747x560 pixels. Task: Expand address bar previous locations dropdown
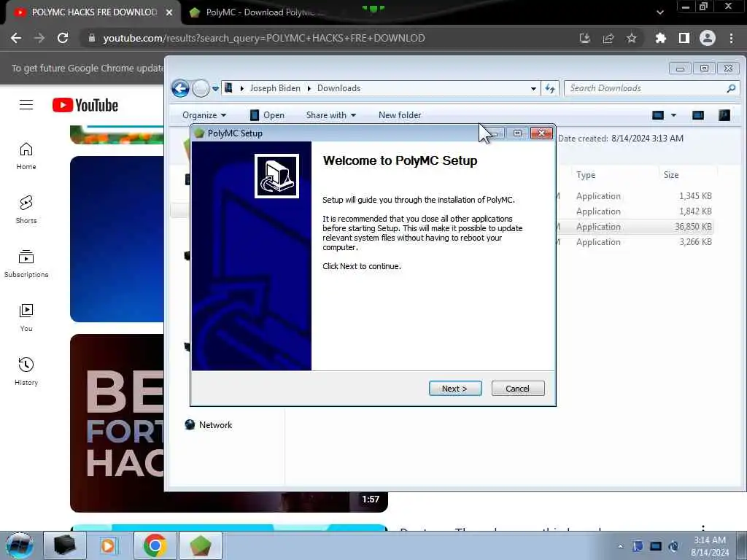533,88
